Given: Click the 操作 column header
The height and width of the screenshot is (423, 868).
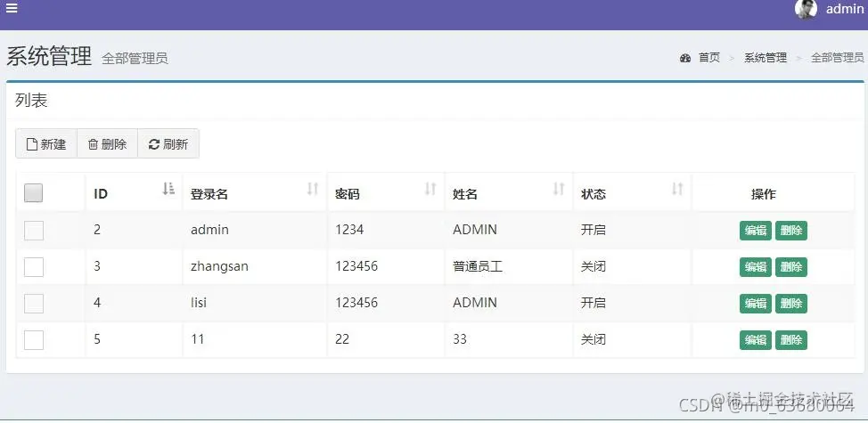Looking at the screenshot, I should pos(764,194).
